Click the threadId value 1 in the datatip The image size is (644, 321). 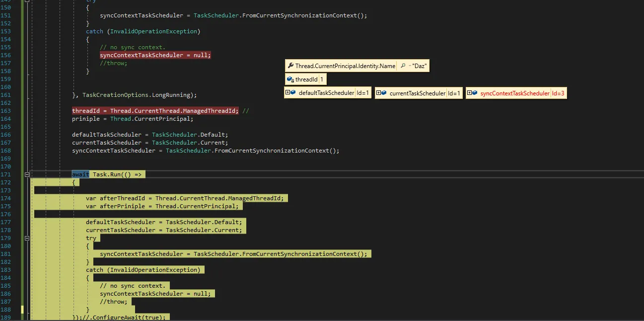(x=322, y=80)
